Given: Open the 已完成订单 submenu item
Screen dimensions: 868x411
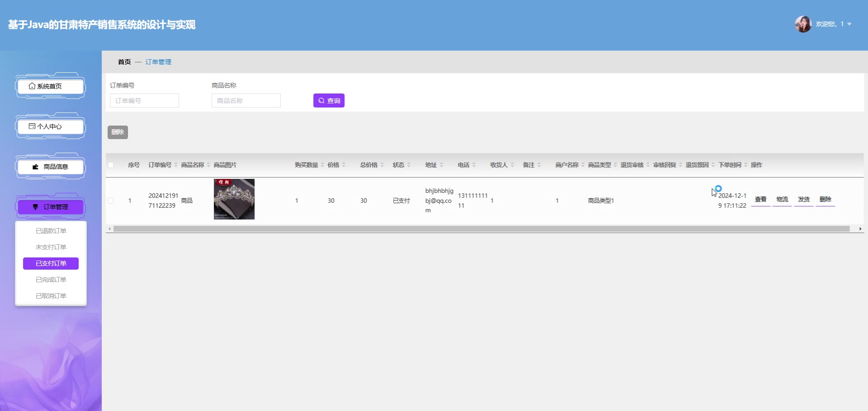Looking at the screenshot, I should pyautogui.click(x=51, y=280).
